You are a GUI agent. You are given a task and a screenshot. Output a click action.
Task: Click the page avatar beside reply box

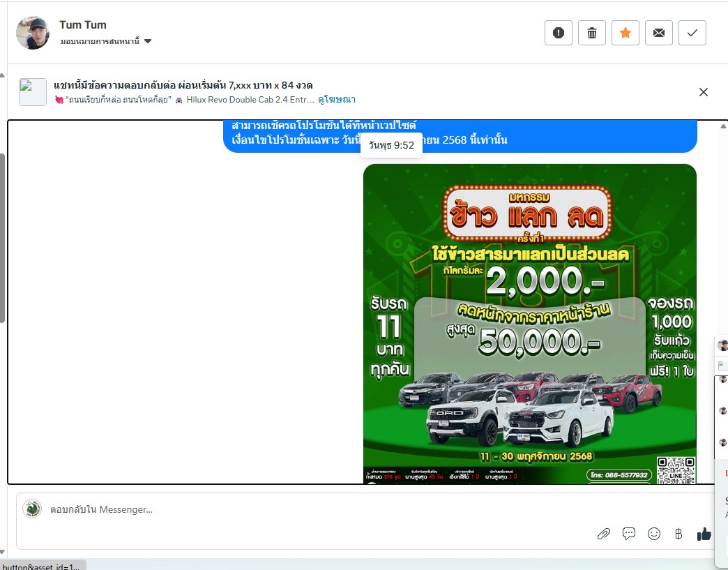[x=32, y=509]
